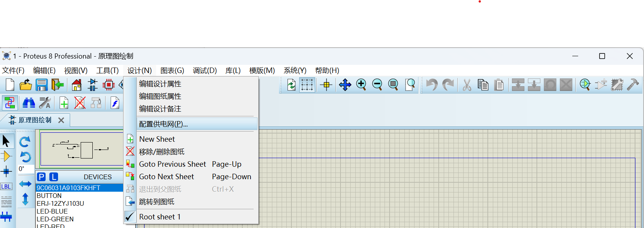Click the rotation angle 0° field
644x228 pixels.
pyautogui.click(x=26, y=169)
